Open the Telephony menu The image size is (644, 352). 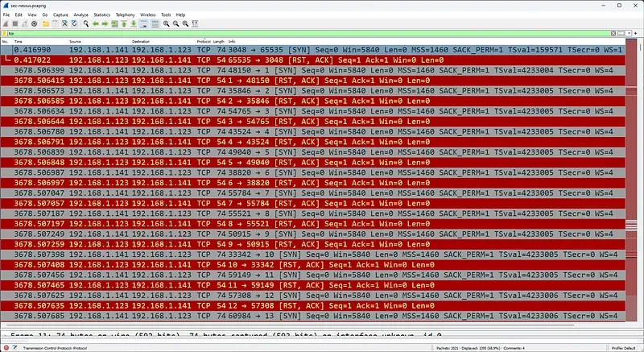126,14
